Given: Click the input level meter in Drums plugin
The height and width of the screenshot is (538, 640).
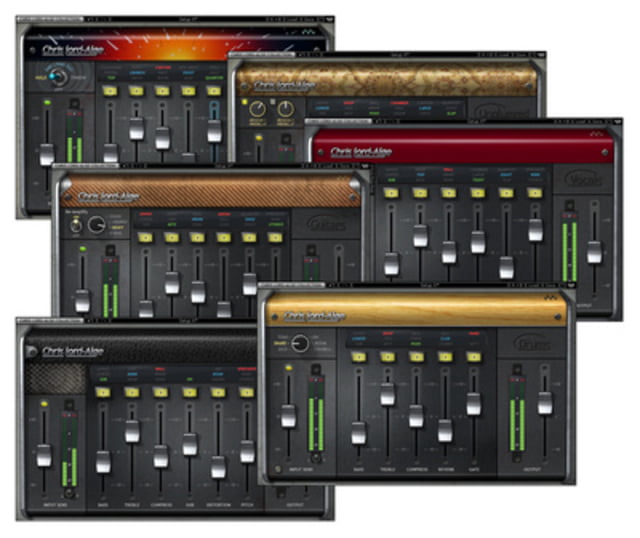Looking at the screenshot, I should coord(316,412).
